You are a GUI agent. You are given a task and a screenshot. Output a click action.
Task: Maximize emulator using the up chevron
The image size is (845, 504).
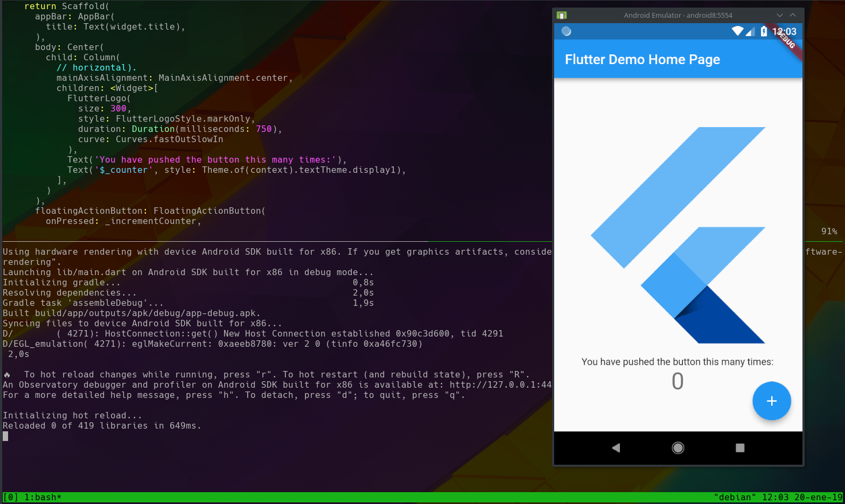point(793,15)
